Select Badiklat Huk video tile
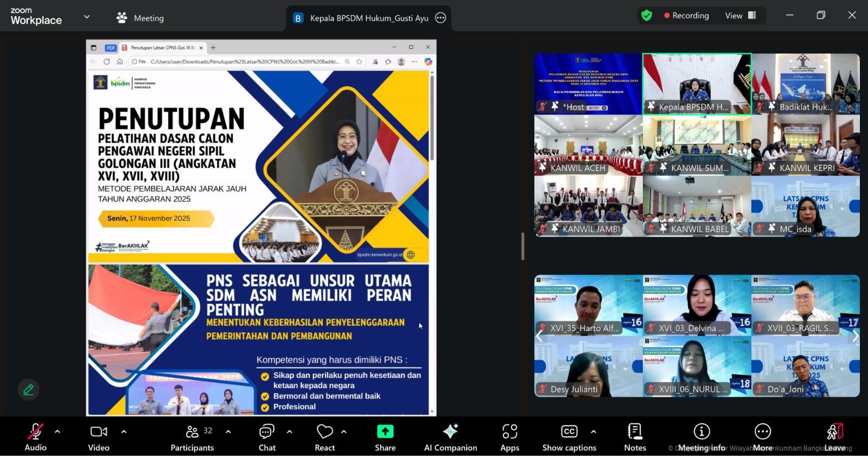The height and width of the screenshot is (456, 868). [806, 84]
